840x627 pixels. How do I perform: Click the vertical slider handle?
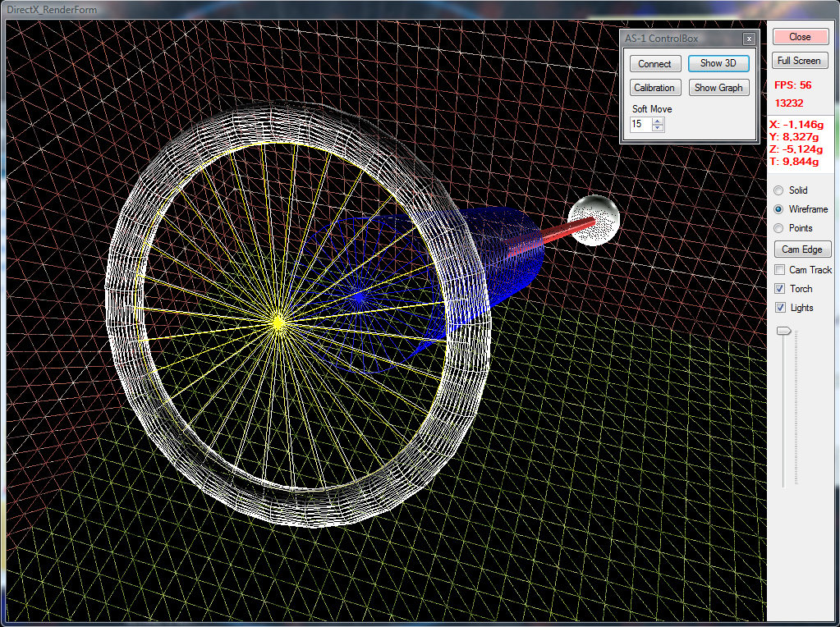coord(785,331)
